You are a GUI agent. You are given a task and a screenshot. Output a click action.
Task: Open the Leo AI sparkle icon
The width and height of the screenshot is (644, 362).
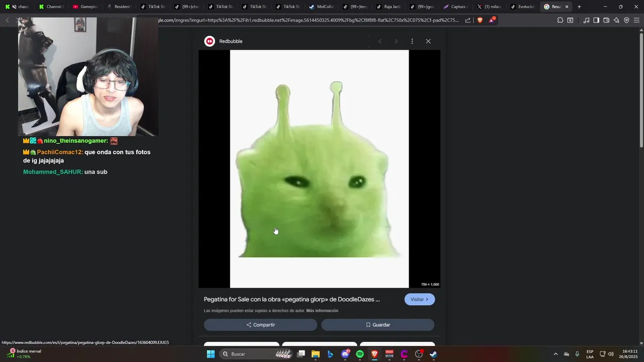pyautogui.click(x=616, y=20)
